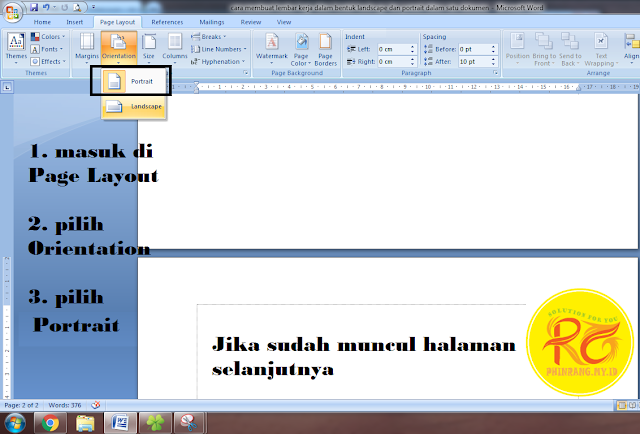Switch to the View tab

(x=284, y=22)
